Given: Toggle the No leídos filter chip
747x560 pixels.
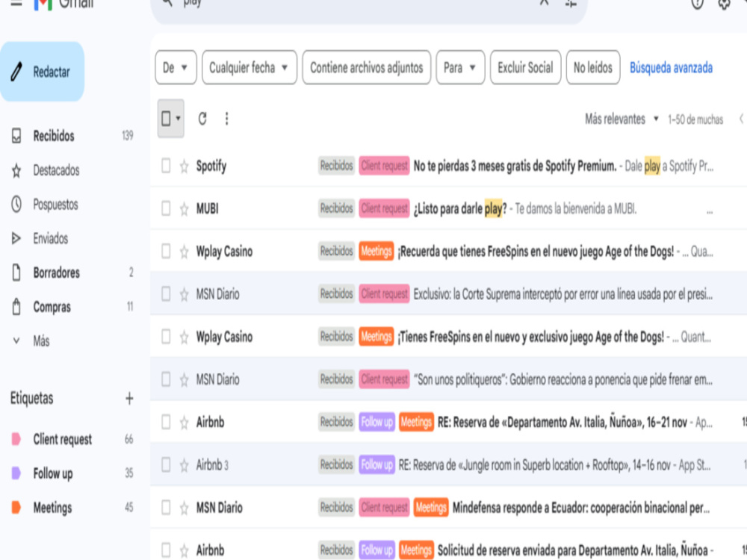Looking at the screenshot, I should point(592,68).
